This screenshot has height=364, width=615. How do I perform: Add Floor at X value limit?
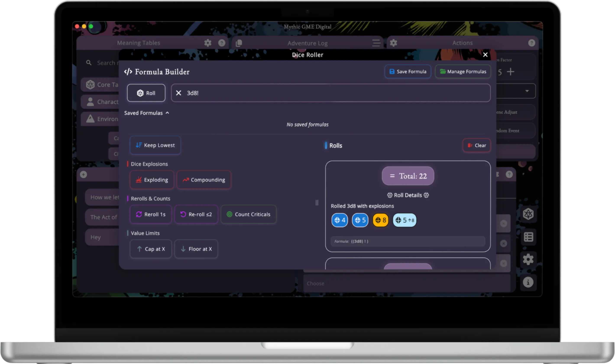pyautogui.click(x=196, y=249)
